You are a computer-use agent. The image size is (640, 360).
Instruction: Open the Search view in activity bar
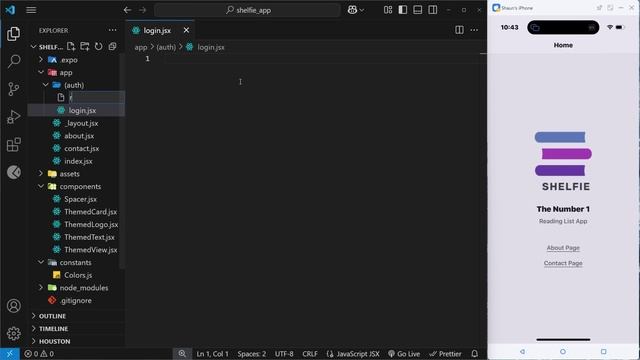[x=13, y=61]
